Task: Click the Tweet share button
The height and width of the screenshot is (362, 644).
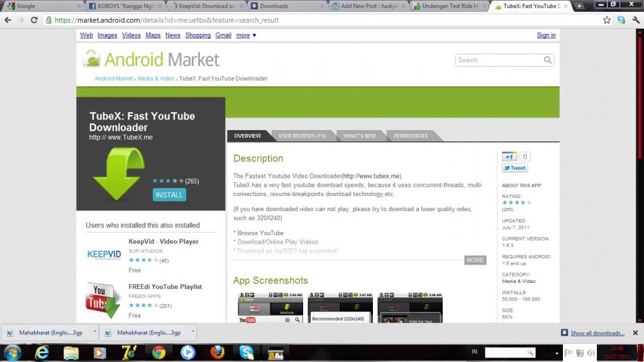Action: point(514,168)
